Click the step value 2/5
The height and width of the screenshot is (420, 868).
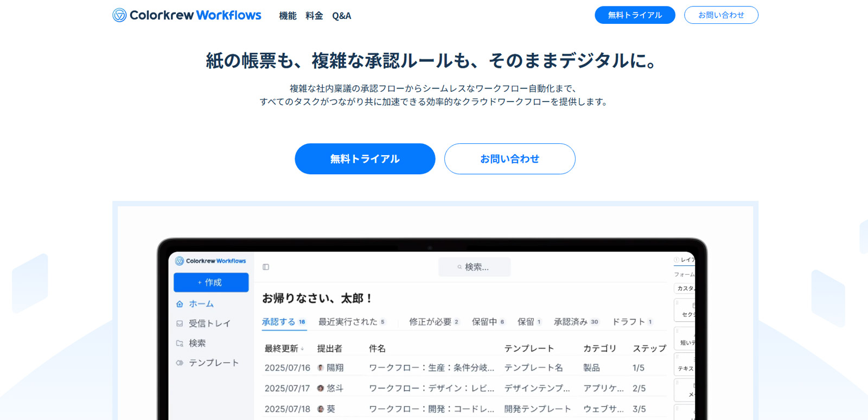639,389
